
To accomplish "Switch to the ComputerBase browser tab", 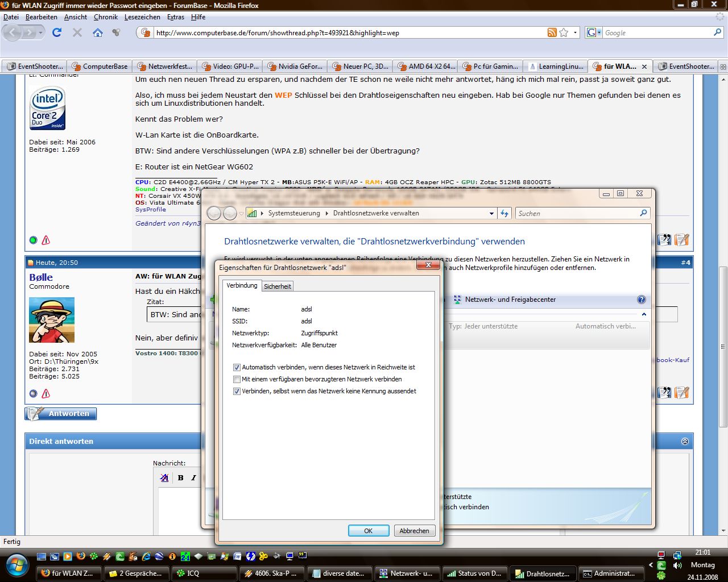I will pos(100,66).
